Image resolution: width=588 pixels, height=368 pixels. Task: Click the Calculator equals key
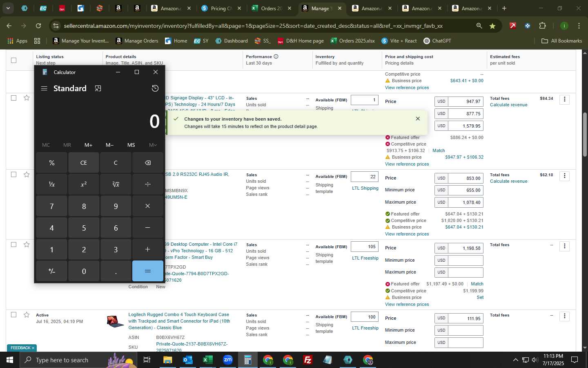[x=148, y=271]
